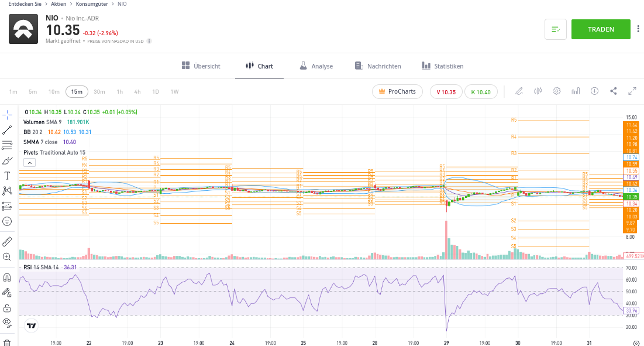Select the text annotation tool

pos(7,176)
